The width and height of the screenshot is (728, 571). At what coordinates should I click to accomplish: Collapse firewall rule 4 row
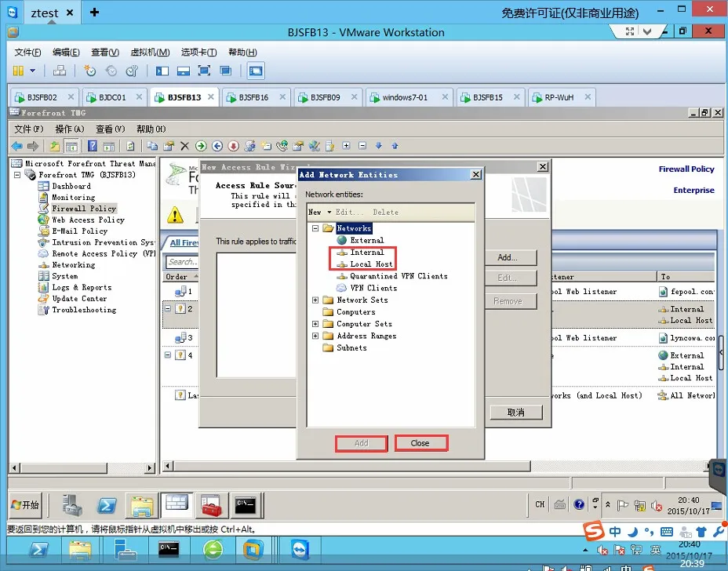(168, 355)
